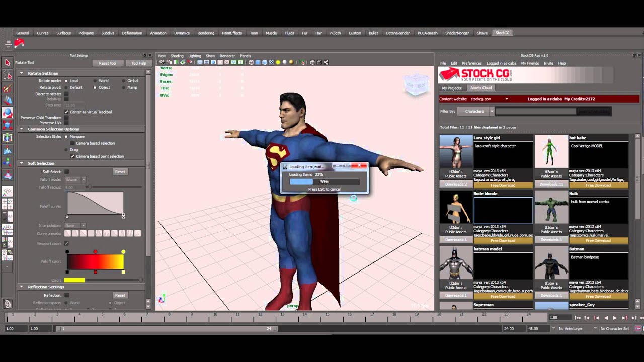
Task: Set rotate mode to Local
Action: [x=66, y=80]
